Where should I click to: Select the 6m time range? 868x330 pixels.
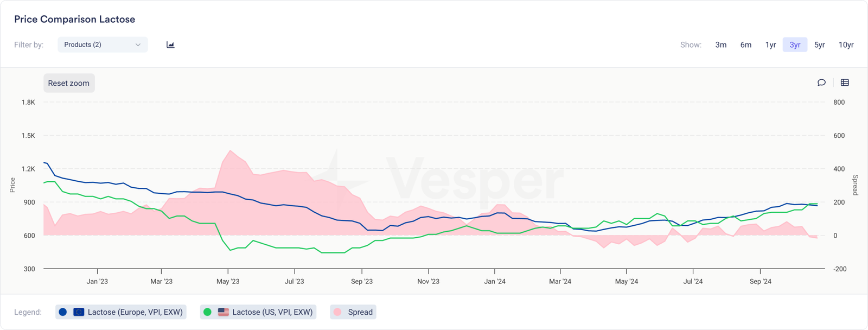coord(746,45)
